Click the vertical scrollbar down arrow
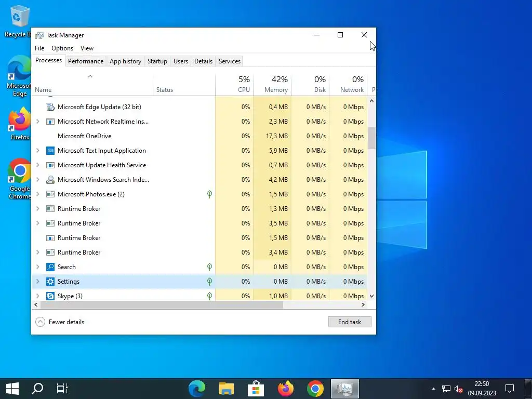 [x=372, y=296]
